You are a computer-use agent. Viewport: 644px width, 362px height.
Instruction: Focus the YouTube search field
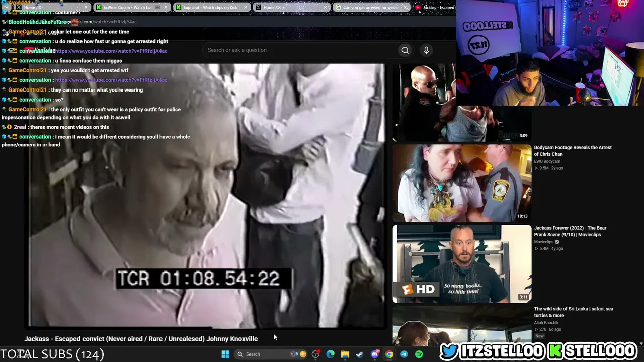(x=300, y=50)
